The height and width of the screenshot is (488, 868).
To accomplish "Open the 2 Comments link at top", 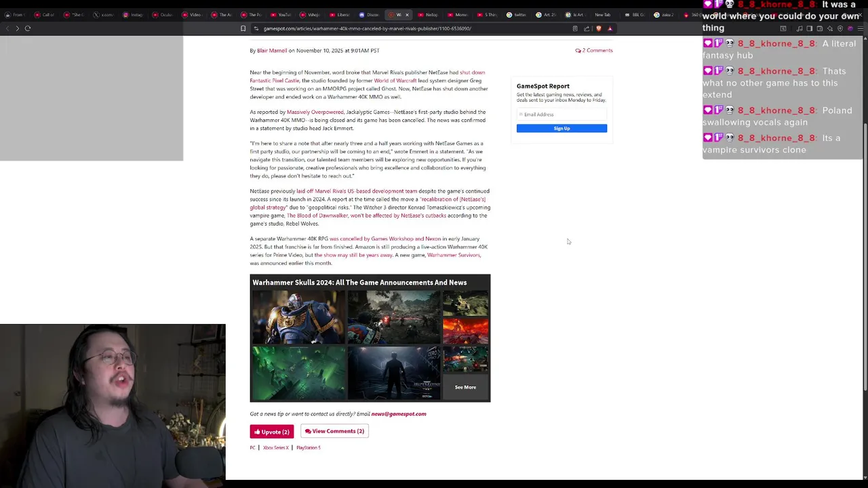I will 594,51.
